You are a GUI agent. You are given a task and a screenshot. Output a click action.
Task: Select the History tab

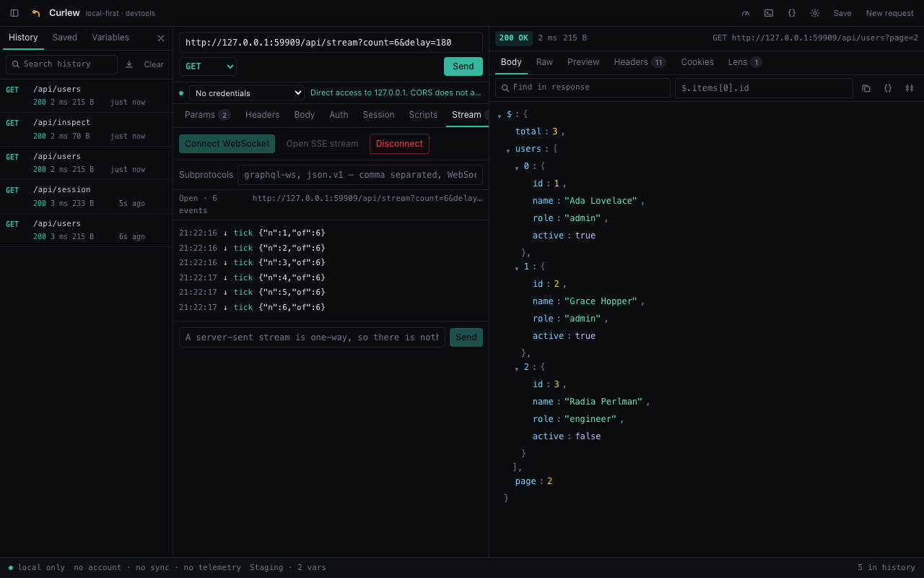(23, 38)
